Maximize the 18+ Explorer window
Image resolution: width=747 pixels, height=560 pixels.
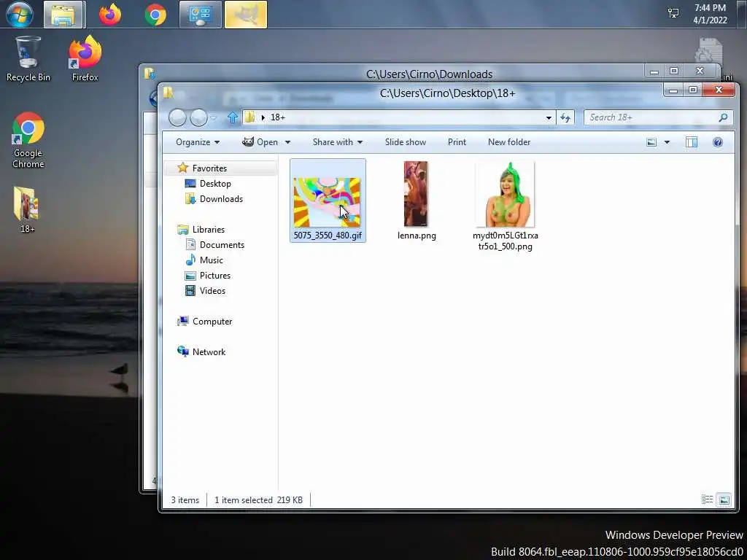tap(693, 90)
